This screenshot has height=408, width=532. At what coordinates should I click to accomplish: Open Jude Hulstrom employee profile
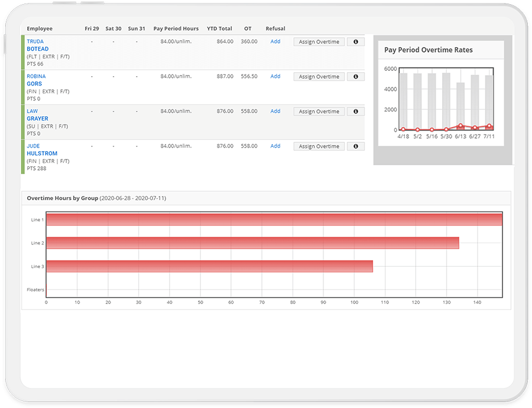click(42, 150)
